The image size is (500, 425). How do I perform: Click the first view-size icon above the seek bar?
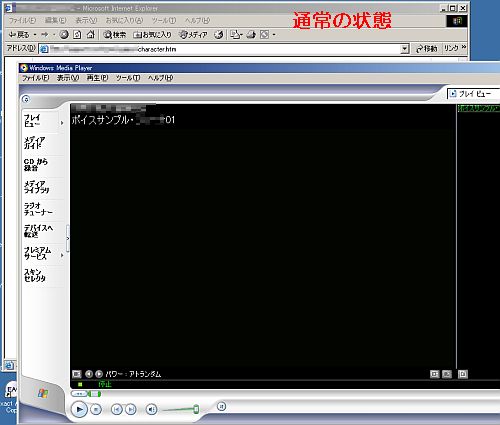click(x=435, y=374)
